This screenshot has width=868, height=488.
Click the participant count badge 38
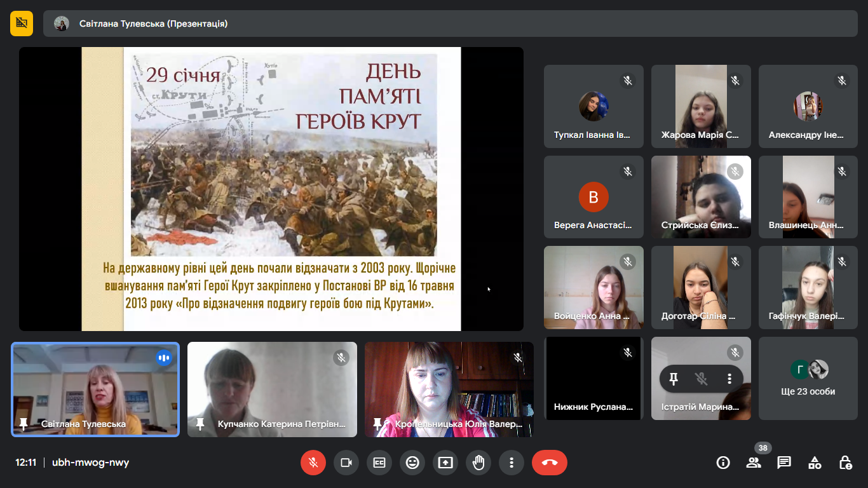[x=763, y=448]
